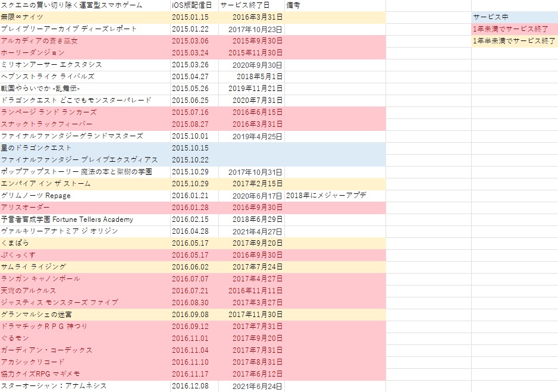Viewport: 558px width, 392px height.
Task: Click 'ジャスティス モンスターズ ファイブ' cell
Action: coord(85,303)
